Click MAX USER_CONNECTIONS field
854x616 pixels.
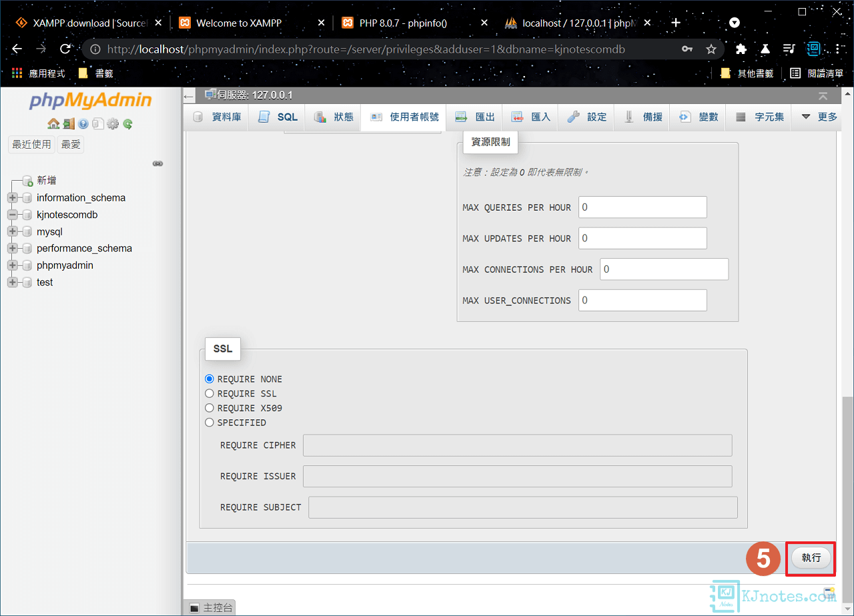tap(643, 300)
